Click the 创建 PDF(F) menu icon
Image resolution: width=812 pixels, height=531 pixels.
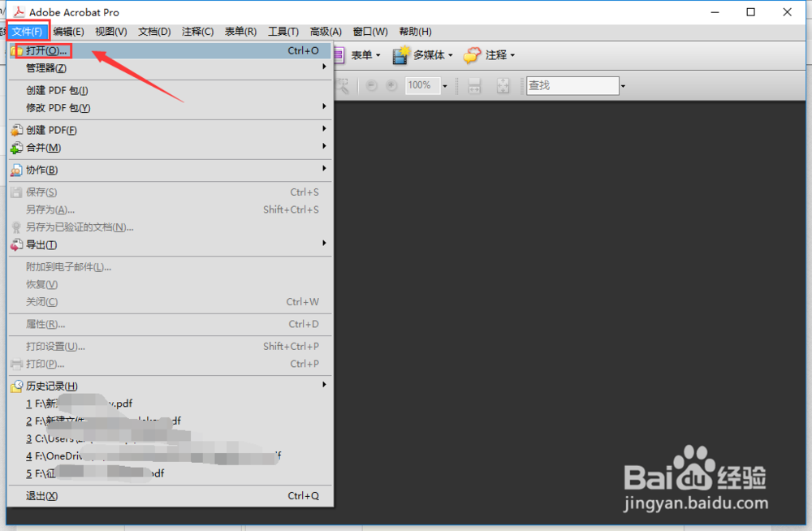coord(16,130)
